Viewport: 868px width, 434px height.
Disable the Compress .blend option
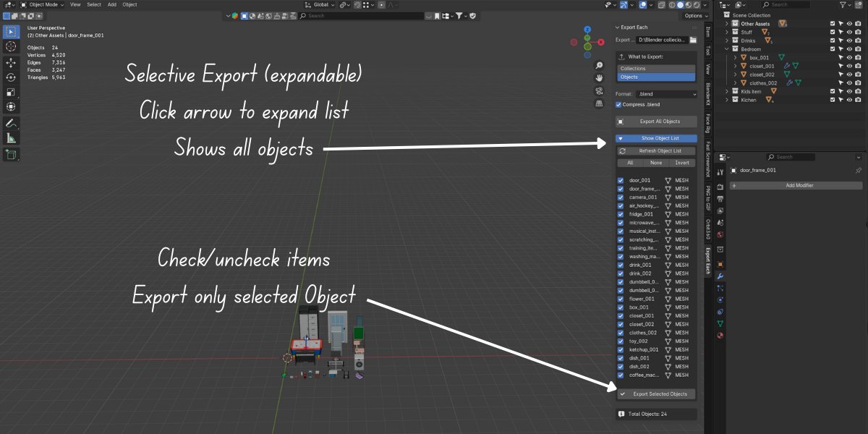tap(618, 103)
